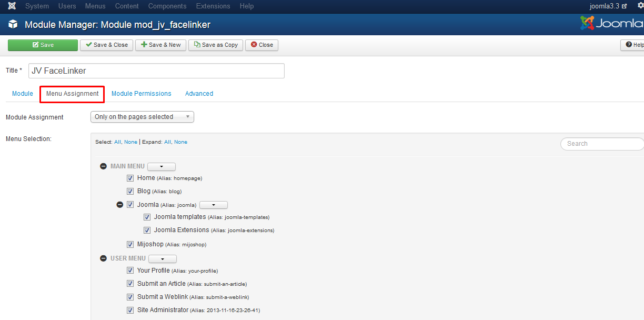Click the Joomla templates item label
Image resolution: width=644 pixels, height=320 pixels.
[x=180, y=217]
